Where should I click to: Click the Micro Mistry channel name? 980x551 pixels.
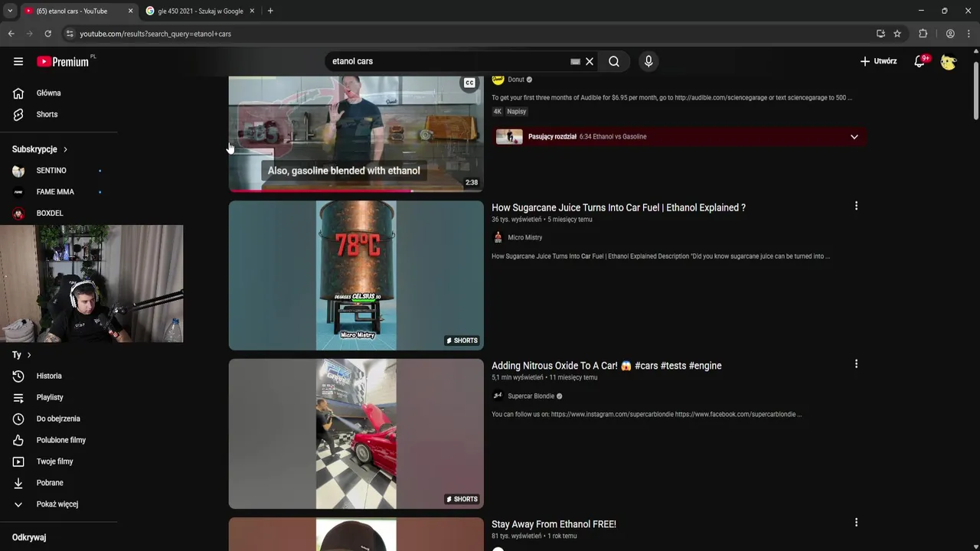pyautogui.click(x=525, y=238)
